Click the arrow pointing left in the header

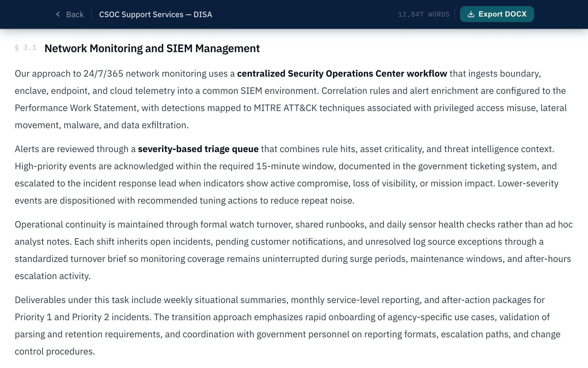(x=58, y=14)
